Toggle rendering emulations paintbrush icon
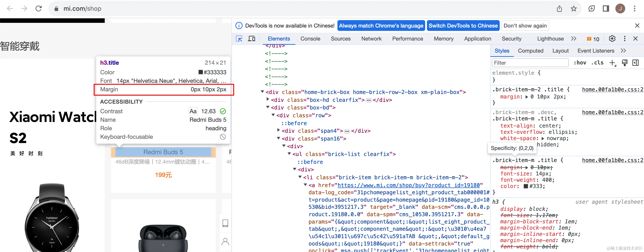Viewport: 644px width, 252px height. tap(625, 63)
